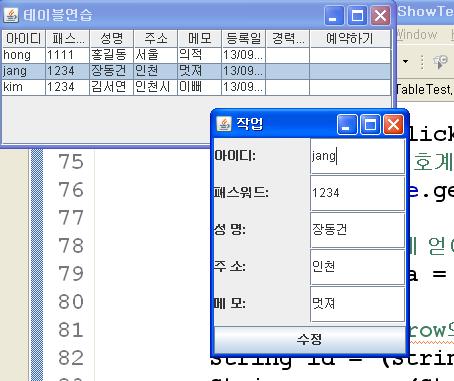Click the Java icon in 작업 title bar

[x=224, y=124]
